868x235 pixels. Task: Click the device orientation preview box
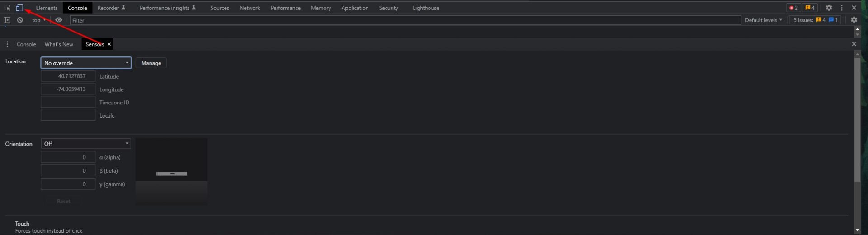pyautogui.click(x=171, y=172)
